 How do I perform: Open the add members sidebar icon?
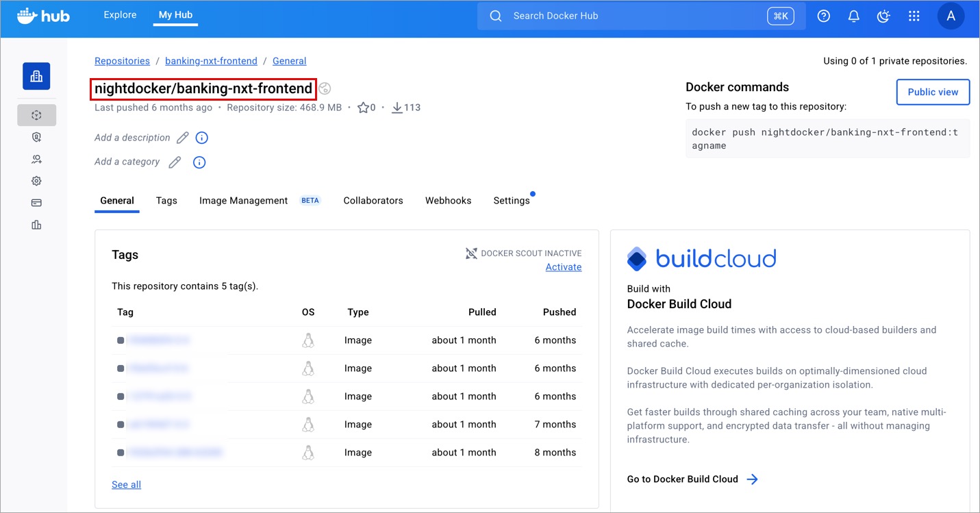coord(36,159)
